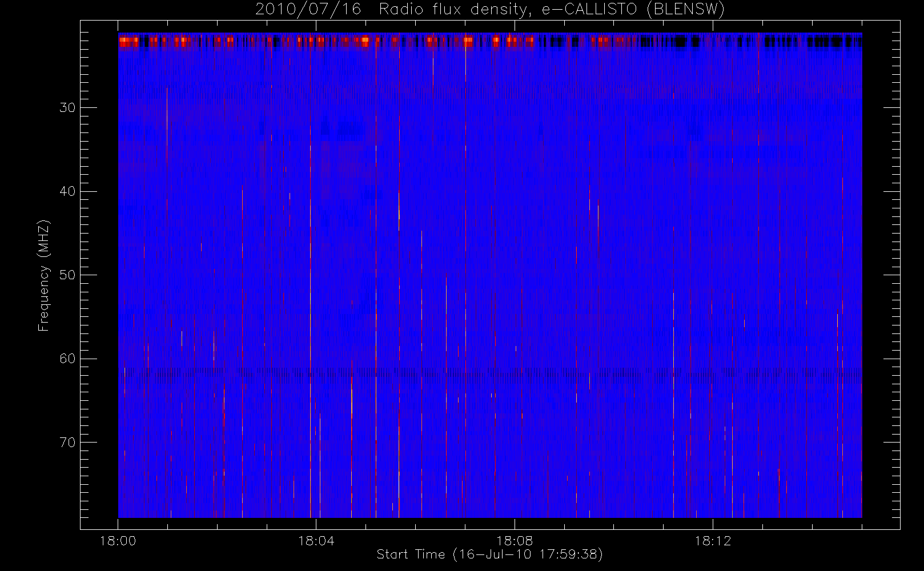Click the 30 frequency tick label
The image size is (924, 571).
point(67,108)
